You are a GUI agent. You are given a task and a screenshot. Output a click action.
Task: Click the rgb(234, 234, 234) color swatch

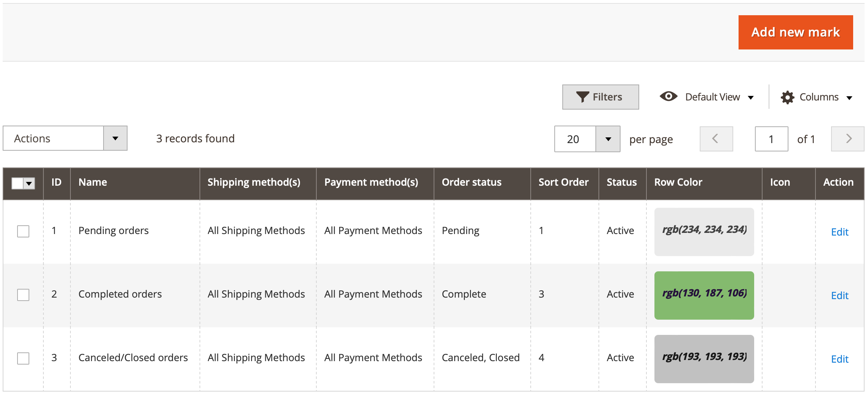click(x=704, y=232)
